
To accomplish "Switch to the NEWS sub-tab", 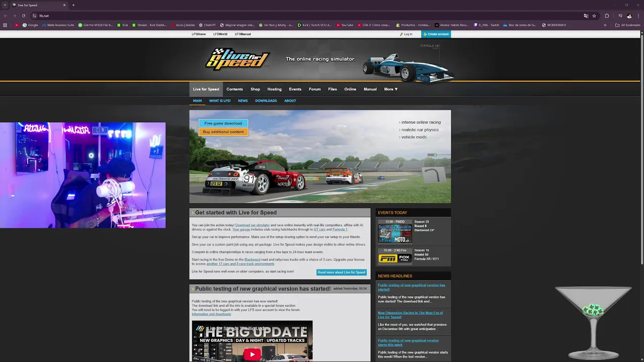I will tap(243, 101).
